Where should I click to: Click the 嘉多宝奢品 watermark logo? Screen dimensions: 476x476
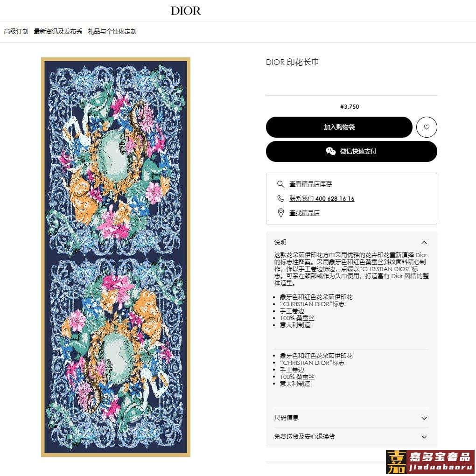click(x=430, y=462)
